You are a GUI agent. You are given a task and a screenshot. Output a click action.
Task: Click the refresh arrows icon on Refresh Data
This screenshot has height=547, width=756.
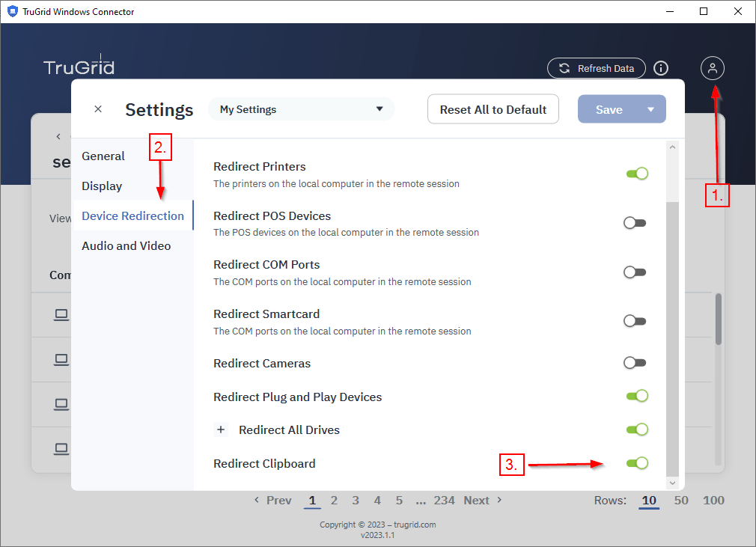[x=564, y=68]
